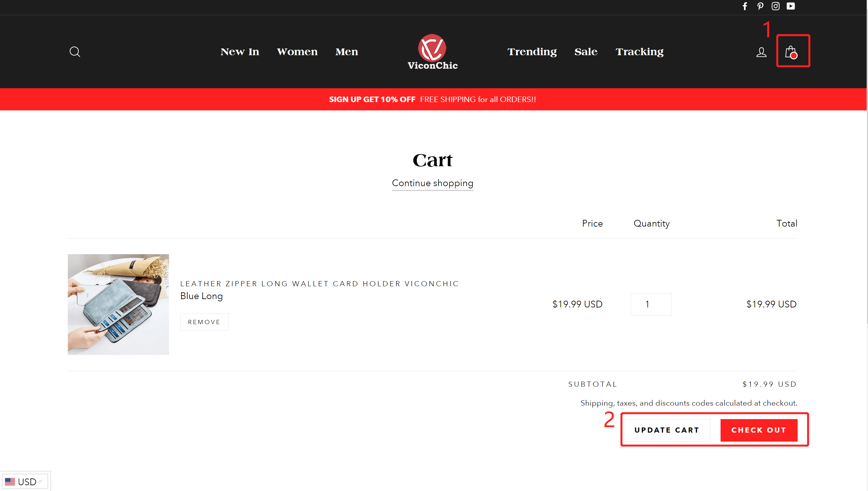Click the US flag currency icon

(x=10, y=481)
